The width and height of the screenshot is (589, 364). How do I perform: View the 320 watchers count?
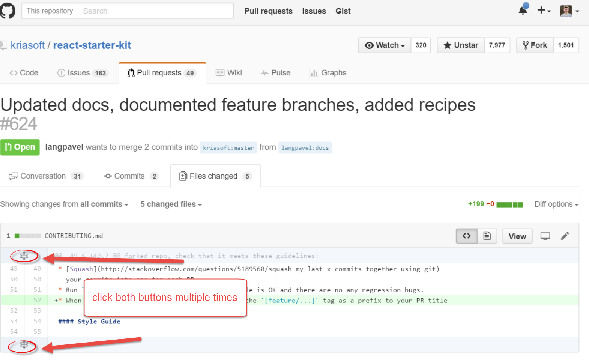[421, 45]
